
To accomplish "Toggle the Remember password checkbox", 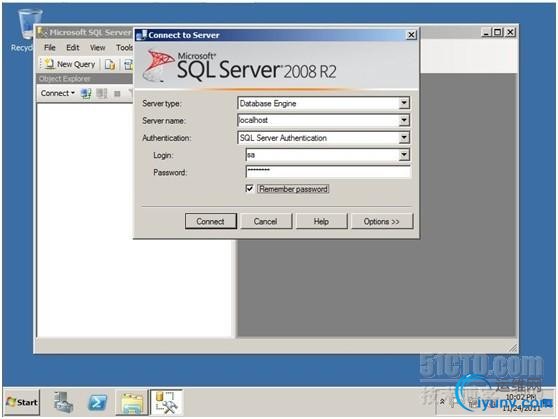I will click(249, 189).
